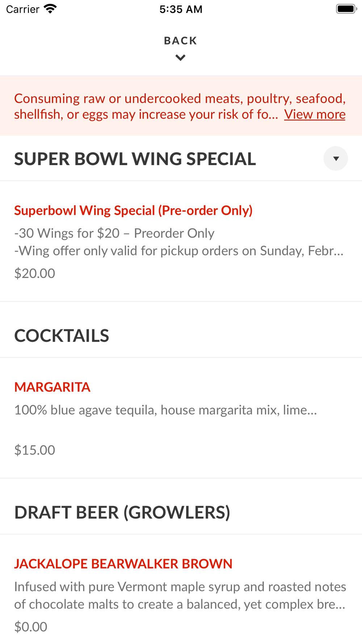Tap the $20.00 wing special price

click(x=35, y=273)
